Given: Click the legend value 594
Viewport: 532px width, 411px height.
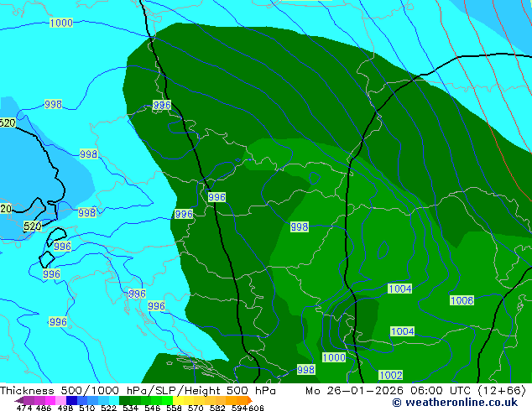Looking at the screenshot, I should tap(239, 408).
